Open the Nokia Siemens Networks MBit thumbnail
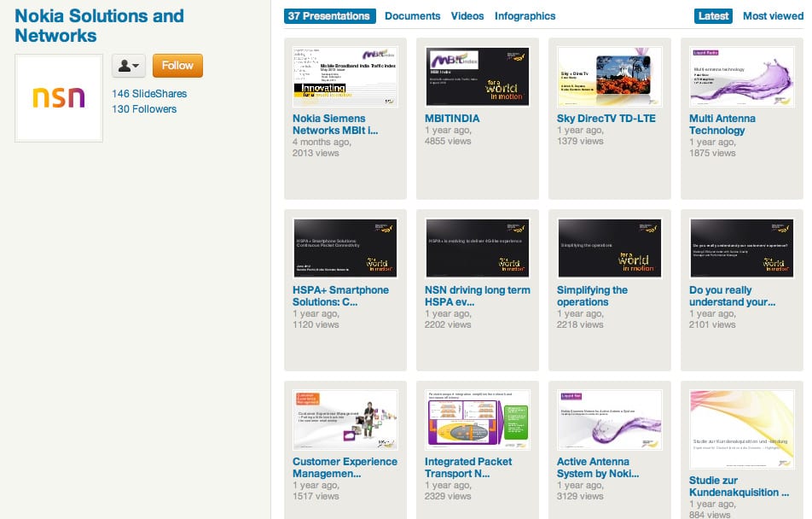This screenshot has height=519, width=812. [x=345, y=77]
